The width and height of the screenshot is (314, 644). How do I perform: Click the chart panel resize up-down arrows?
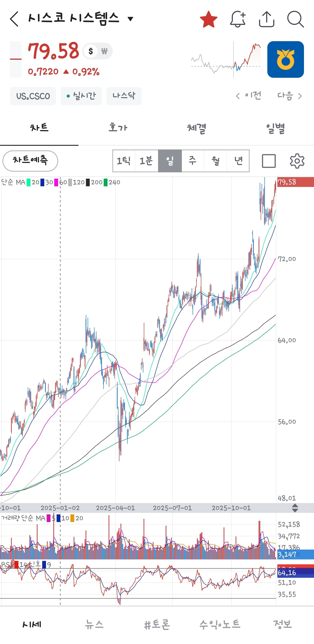(x=295, y=508)
